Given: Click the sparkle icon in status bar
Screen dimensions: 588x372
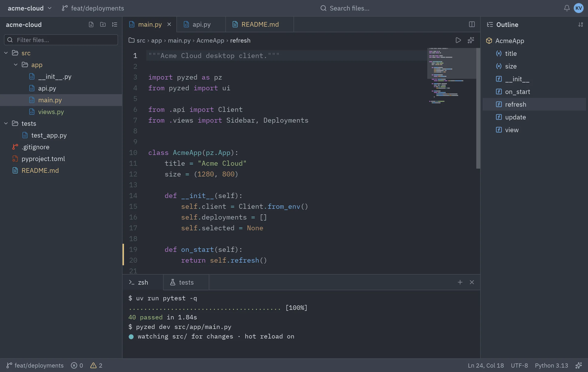Looking at the screenshot, I should (579, 365).
